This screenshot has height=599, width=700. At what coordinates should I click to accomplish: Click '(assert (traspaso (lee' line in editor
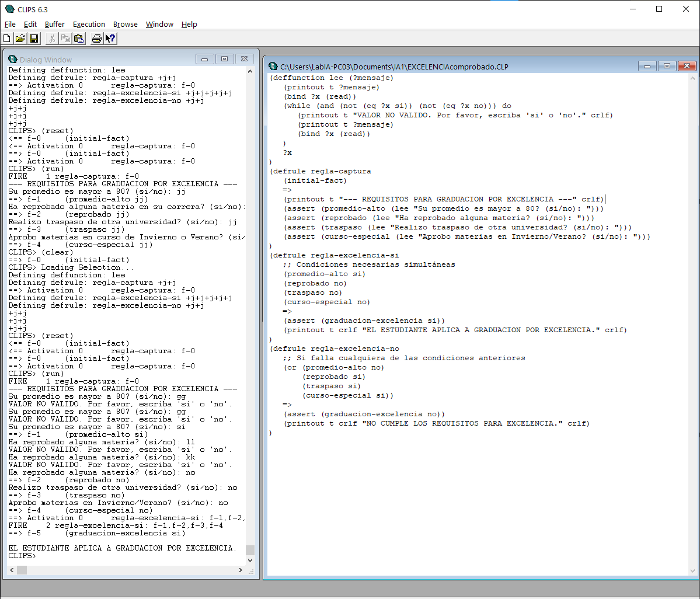[x=458, y=227]
